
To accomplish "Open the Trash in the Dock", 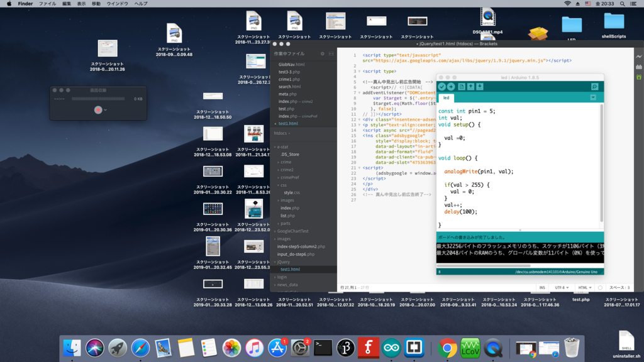I will pyautogui.click(x=572, y=348).
